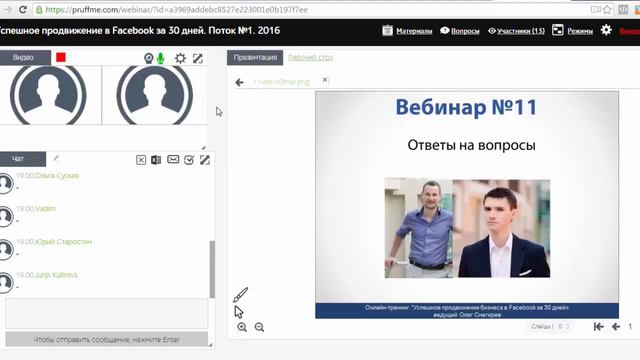Screen dimensions: 640x360
Task: Open settings gear in the top bar
Action: (x=606, y=30)
